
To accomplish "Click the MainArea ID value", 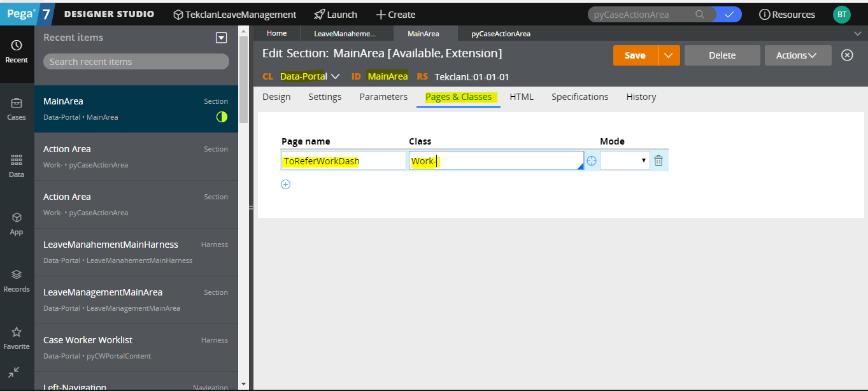I will tap(388, 76).
